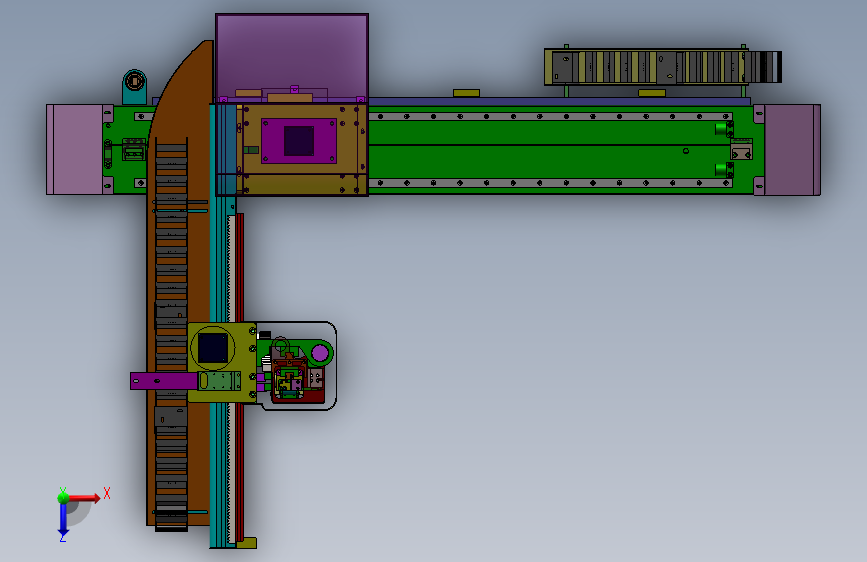Select the lower green cylinder stop at right end

(721, 169)
